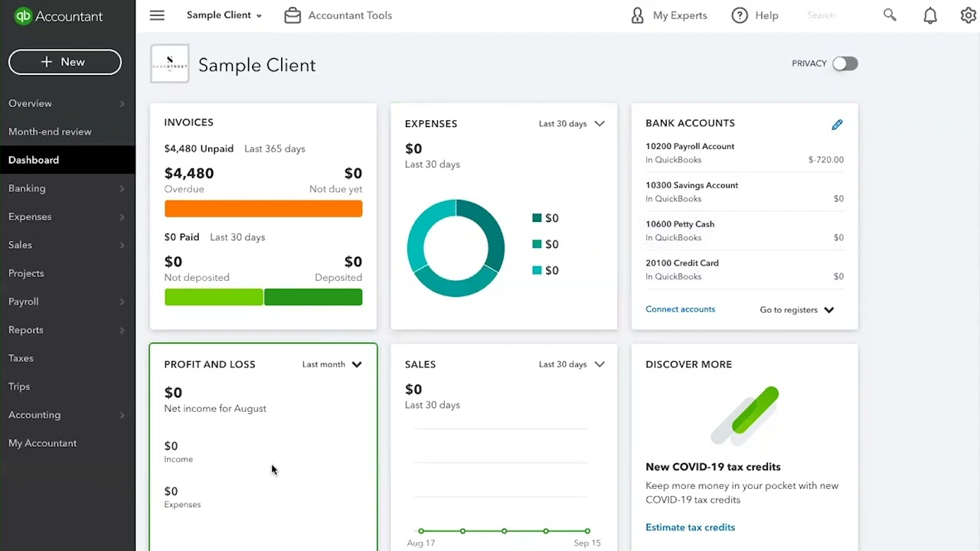Change Profit and Loss Last month dropdown
This screenshot has height=551, width=980.
(332, 364)
